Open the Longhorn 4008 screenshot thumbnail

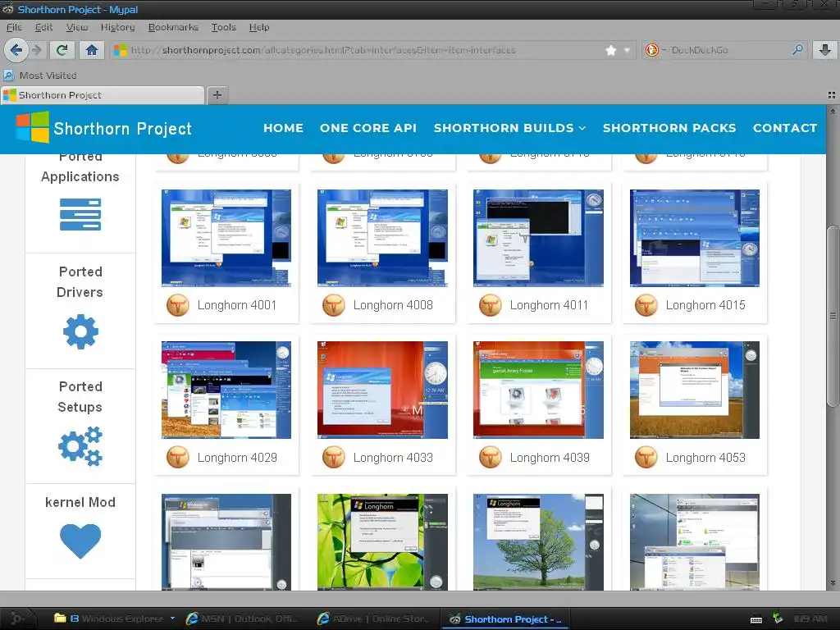tap(382, 238)
